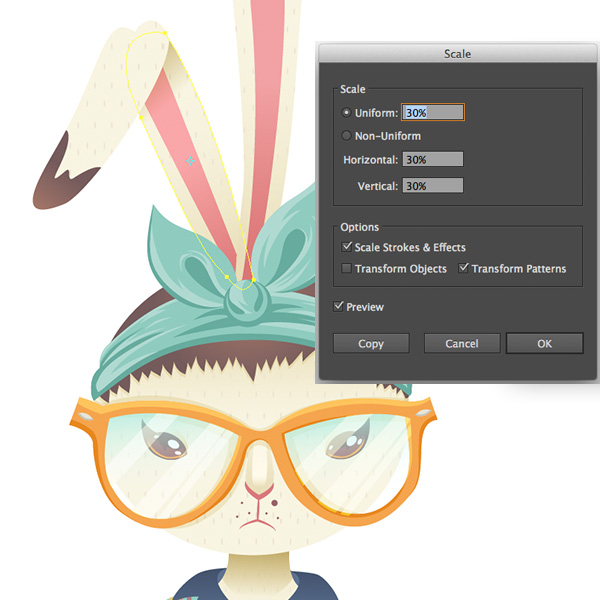Click the Cancel button

point(462,343)
